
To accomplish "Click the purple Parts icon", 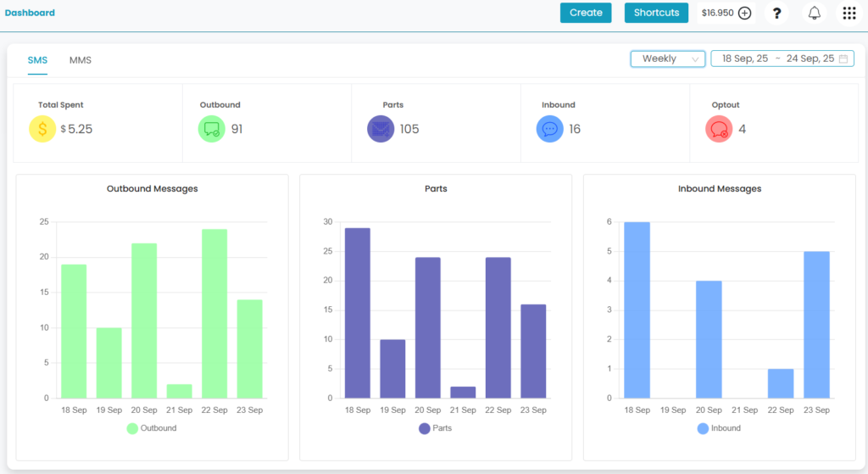I will pos(381,129).
